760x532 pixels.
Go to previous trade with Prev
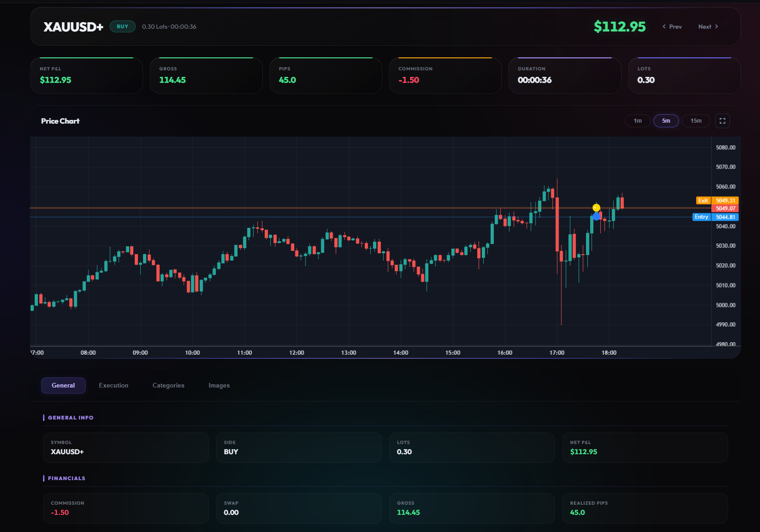click(x=672, y=27)
